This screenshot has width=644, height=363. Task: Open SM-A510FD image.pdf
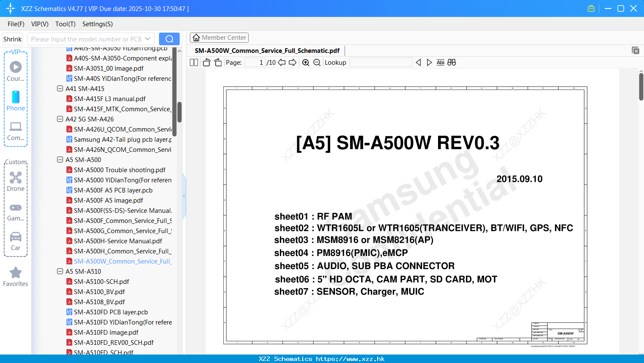pyautogui.click(x=102, y=332)
